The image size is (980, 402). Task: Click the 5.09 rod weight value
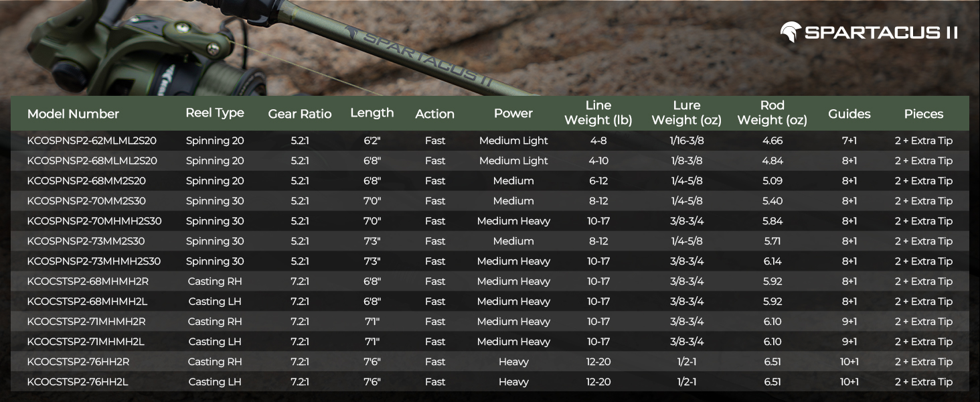point(772,181)
